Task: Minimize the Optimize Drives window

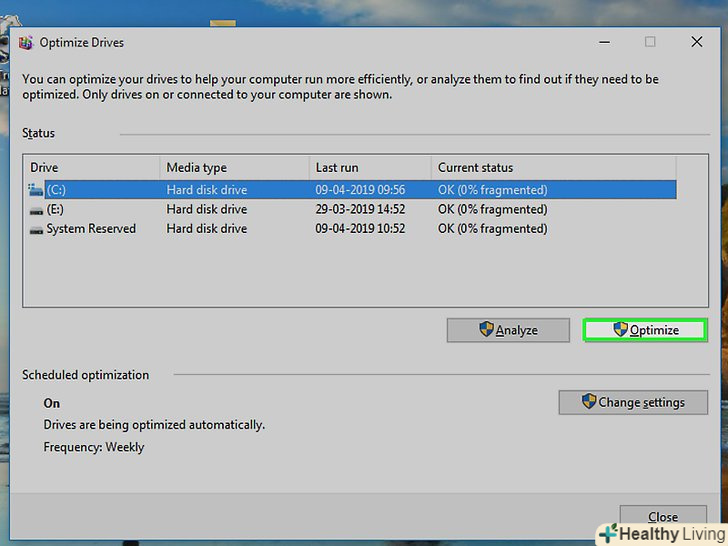Action: (x=604, y=42)
